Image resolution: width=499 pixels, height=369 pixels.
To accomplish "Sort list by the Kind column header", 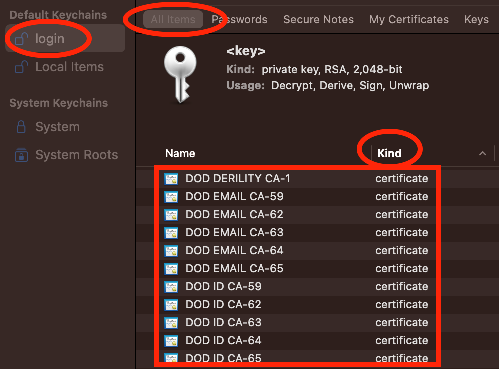I will (x=389, y=153).
